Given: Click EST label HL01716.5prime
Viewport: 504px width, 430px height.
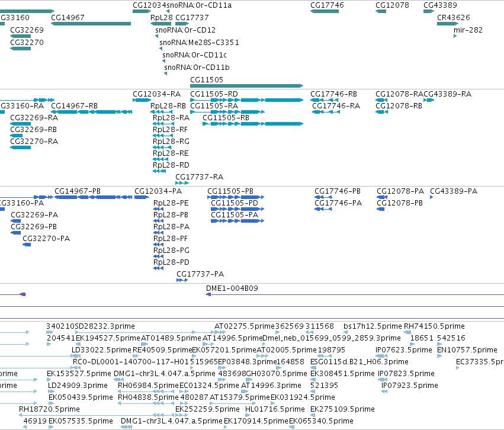Looking at the screenshot, I should tap(275, 409).
